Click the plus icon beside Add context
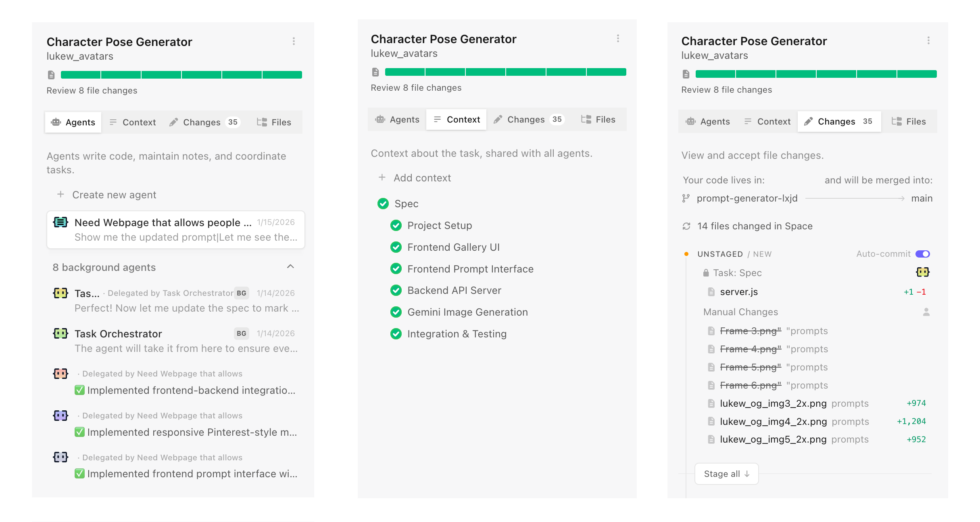The image size is (980, 522). pyautogui.click(x=382, y=177)
